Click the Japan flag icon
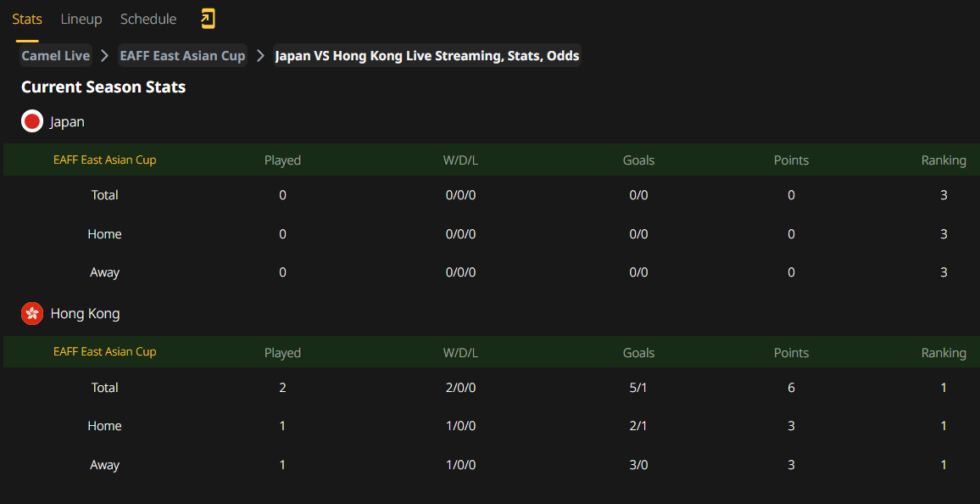The height and width of the screenshot is (504, 980). pyautogui.click(x=32, y=121)
